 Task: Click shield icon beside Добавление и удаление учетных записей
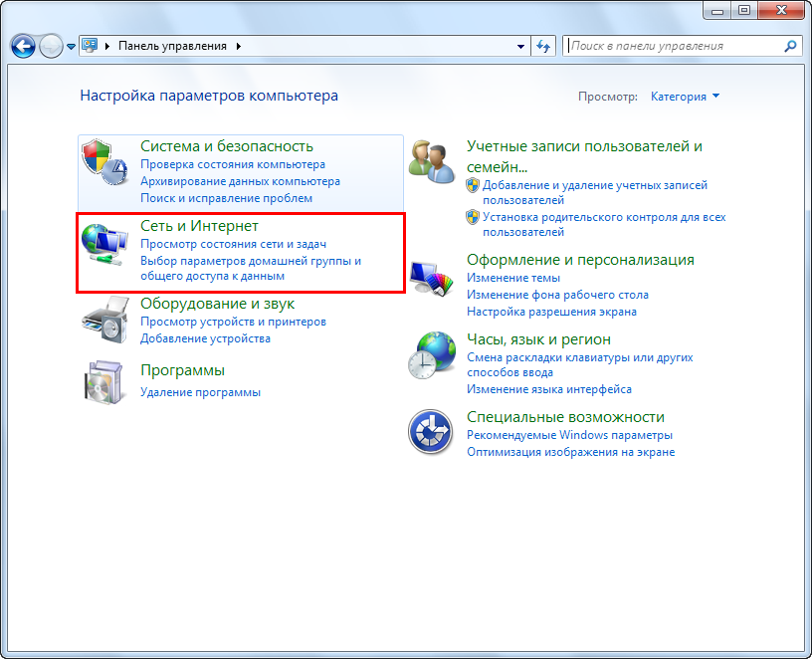[x=473, y=185]
